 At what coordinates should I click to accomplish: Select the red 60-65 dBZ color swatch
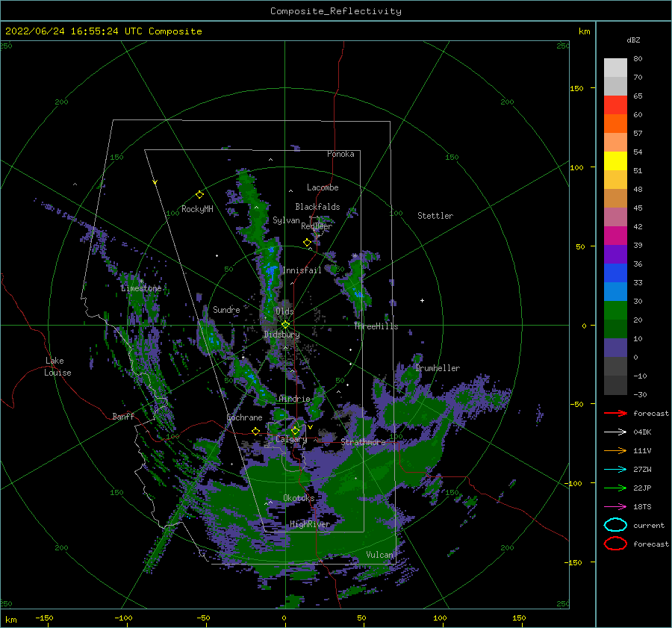click(615, 105)
